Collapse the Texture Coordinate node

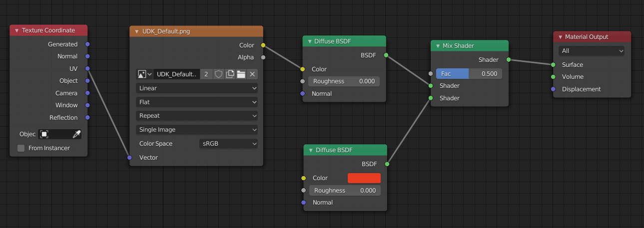point(16,30)
